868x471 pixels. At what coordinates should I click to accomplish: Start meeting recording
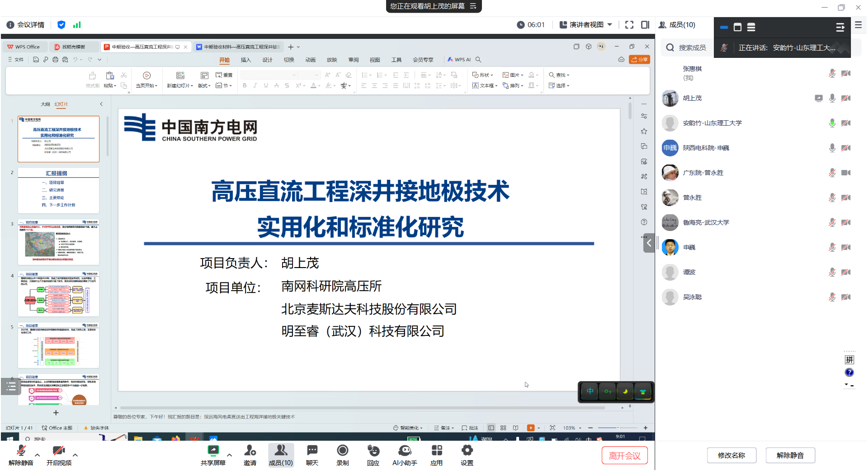(343, 451)
